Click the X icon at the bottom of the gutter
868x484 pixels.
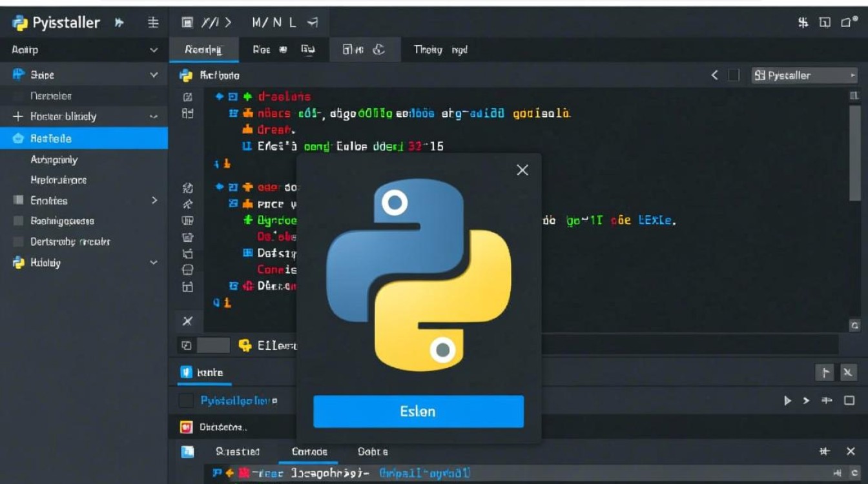187,321
